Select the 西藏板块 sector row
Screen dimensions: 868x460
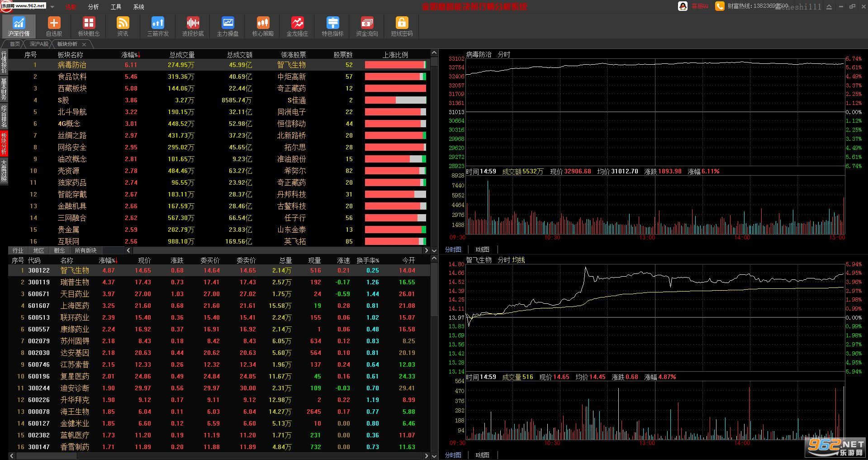[x=219, y=88]
